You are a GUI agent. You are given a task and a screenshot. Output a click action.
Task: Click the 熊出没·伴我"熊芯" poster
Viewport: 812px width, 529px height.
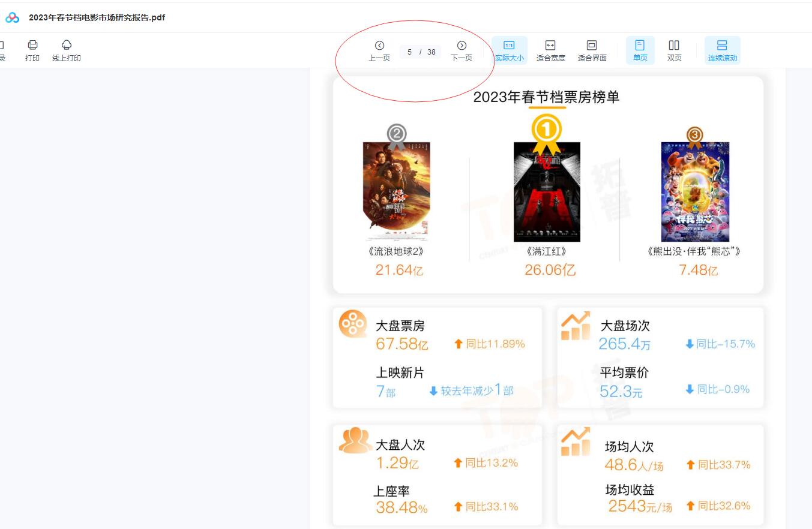[695, 192]
